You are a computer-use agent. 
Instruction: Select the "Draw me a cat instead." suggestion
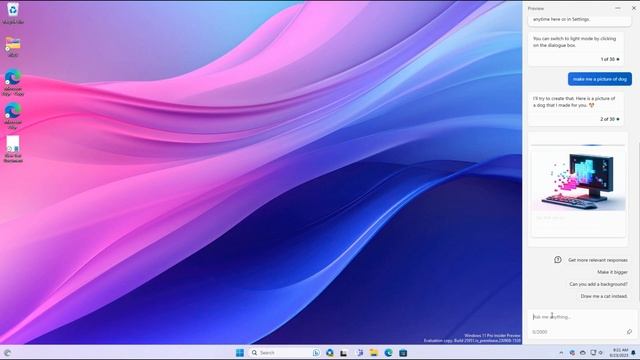point(604,296)
